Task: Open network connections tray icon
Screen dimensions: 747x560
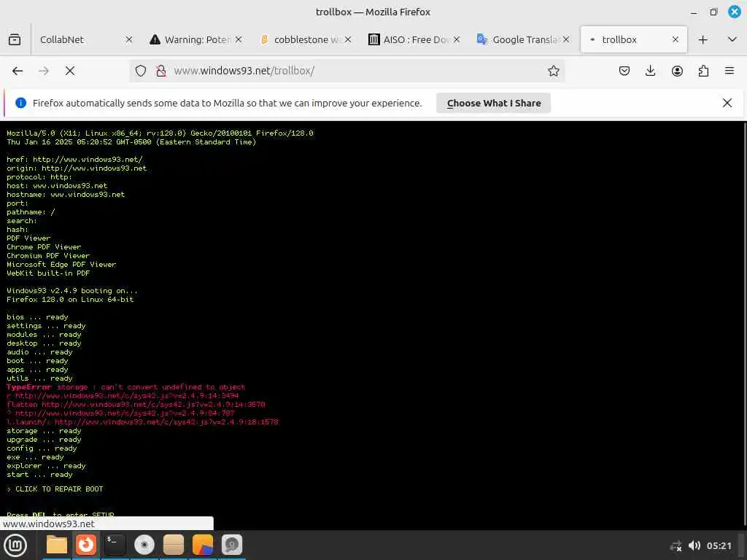Action: 676,545
